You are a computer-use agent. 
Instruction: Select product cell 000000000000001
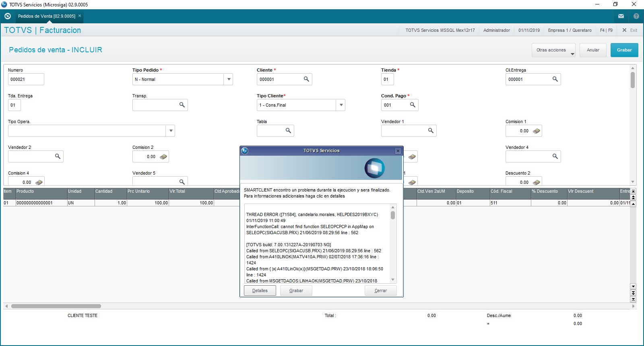click(41, 203)
